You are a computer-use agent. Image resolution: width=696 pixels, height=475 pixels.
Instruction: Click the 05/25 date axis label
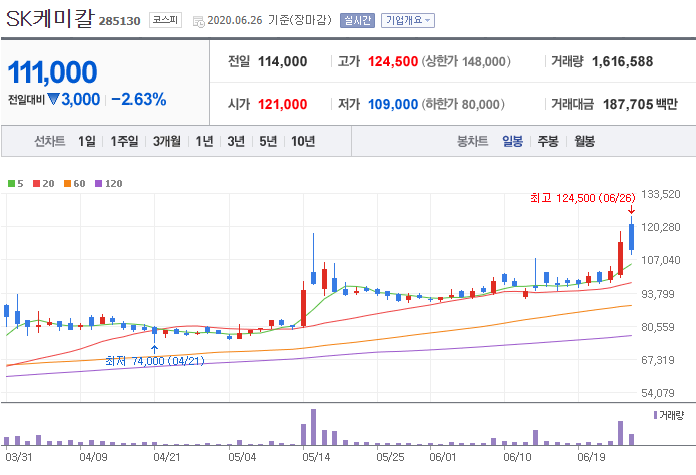(x=390, y=457)
